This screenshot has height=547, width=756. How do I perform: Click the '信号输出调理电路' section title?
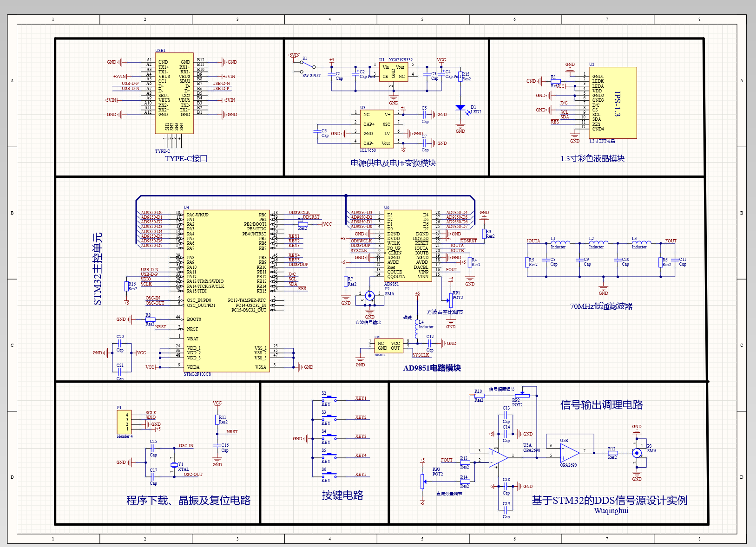tap(602, 405)
